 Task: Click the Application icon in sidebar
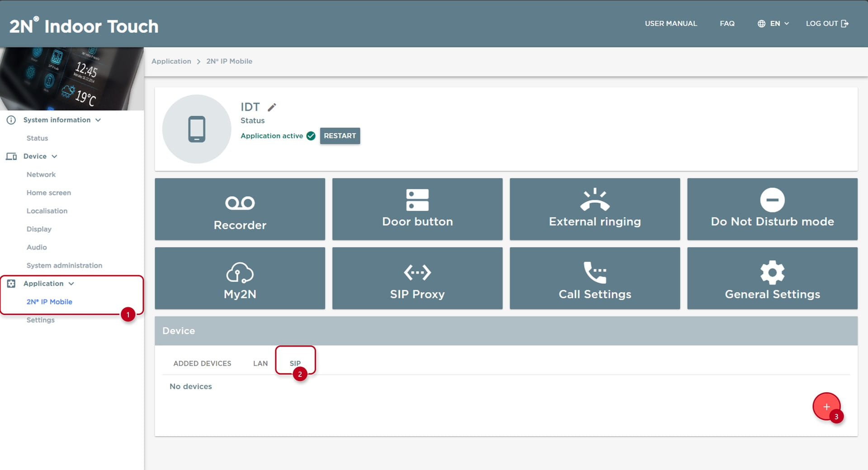click(11, 283)
